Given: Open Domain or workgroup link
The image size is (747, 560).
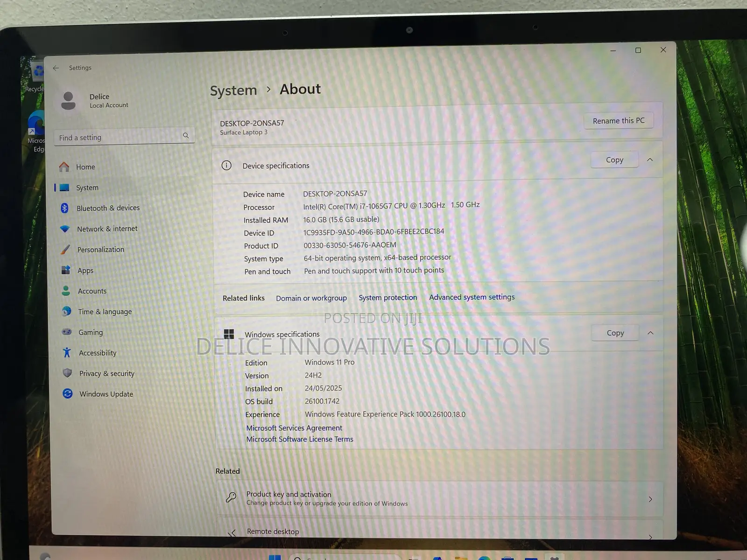Looking at the screenshot, I should pyautogui.click(x=311, y=298).
